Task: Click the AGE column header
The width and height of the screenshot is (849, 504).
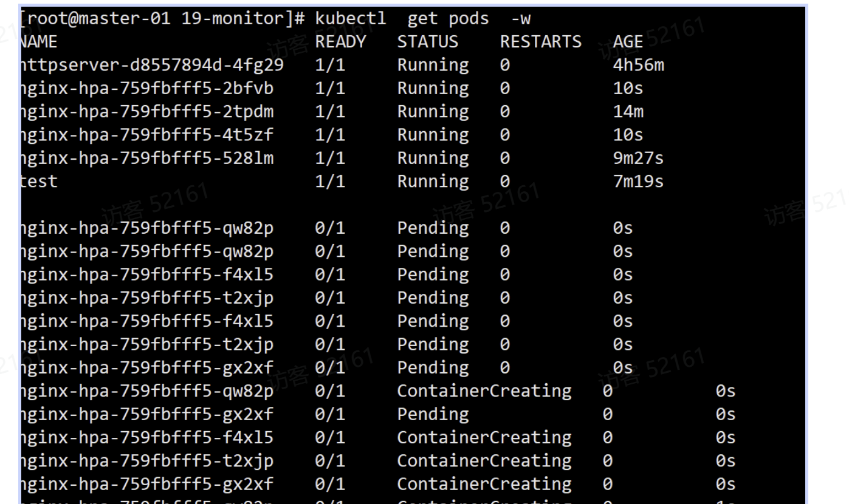Action: coord(628,42)
